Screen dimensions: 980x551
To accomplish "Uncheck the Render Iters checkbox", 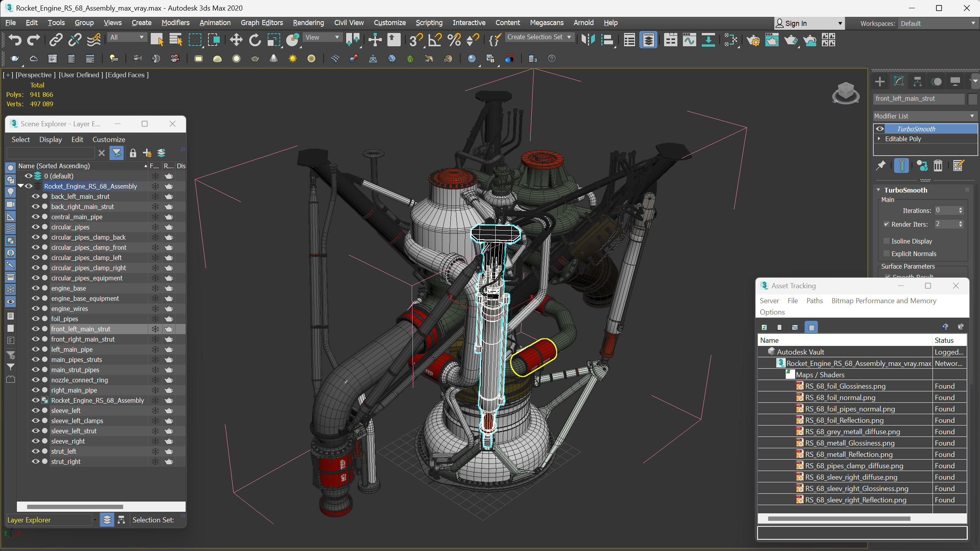I will pos(886,224).
